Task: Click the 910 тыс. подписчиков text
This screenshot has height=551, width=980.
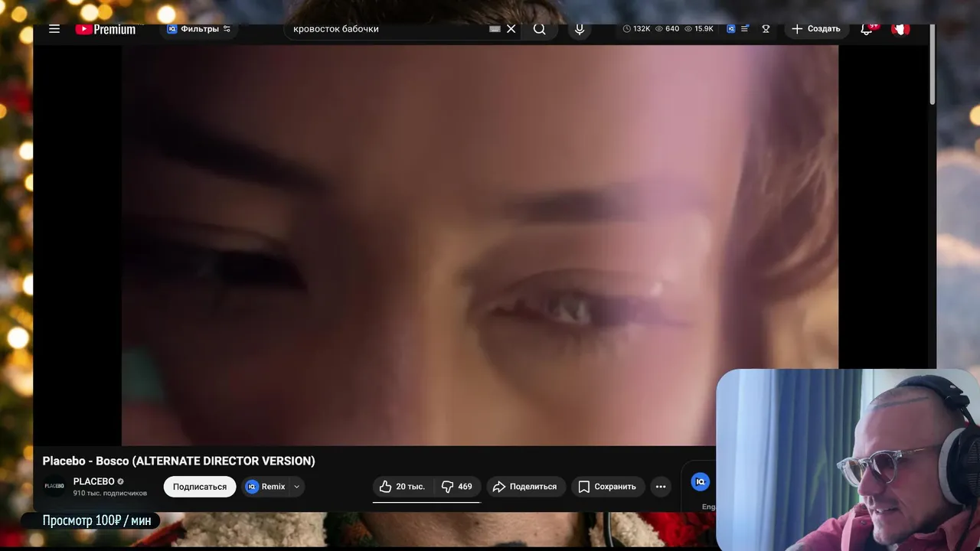Action: pyautogui.click(x=109, y=494)
